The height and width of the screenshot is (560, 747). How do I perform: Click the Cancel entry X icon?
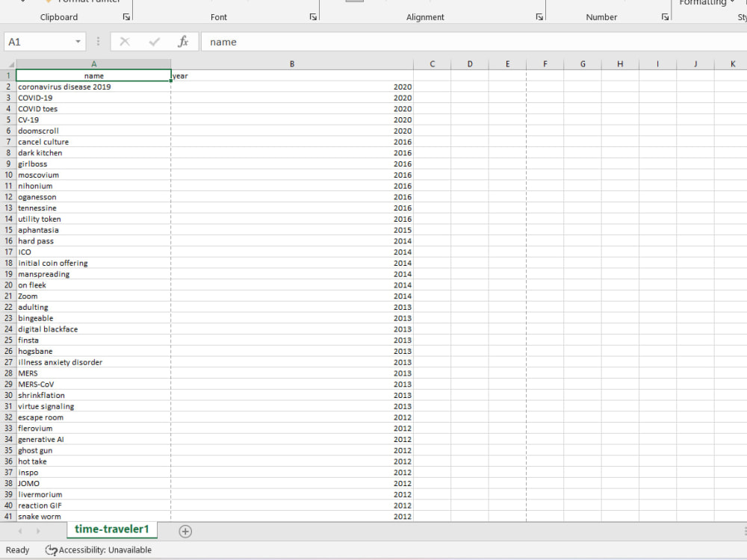click(x=125, y=42)
